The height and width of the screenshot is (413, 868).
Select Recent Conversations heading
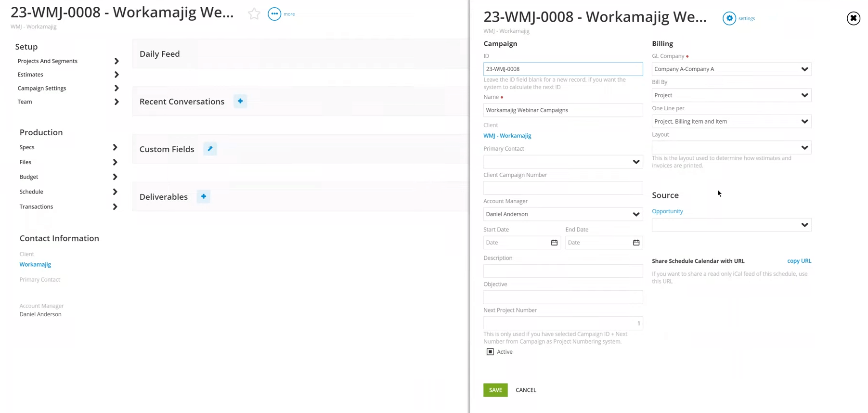tap(182, 102)
